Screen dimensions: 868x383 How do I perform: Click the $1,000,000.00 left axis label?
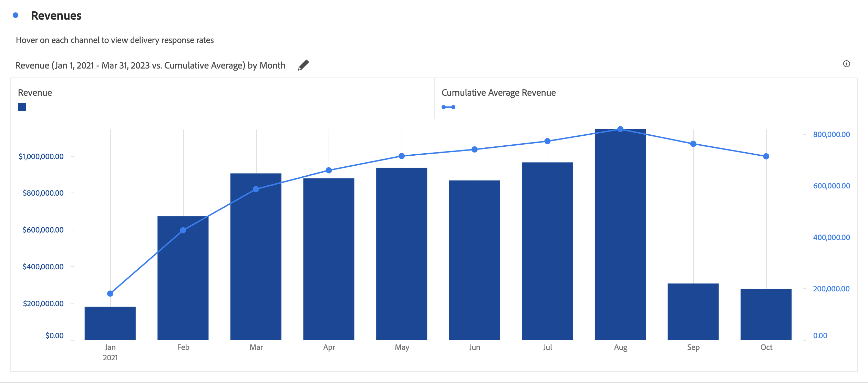tap(41, 156)
